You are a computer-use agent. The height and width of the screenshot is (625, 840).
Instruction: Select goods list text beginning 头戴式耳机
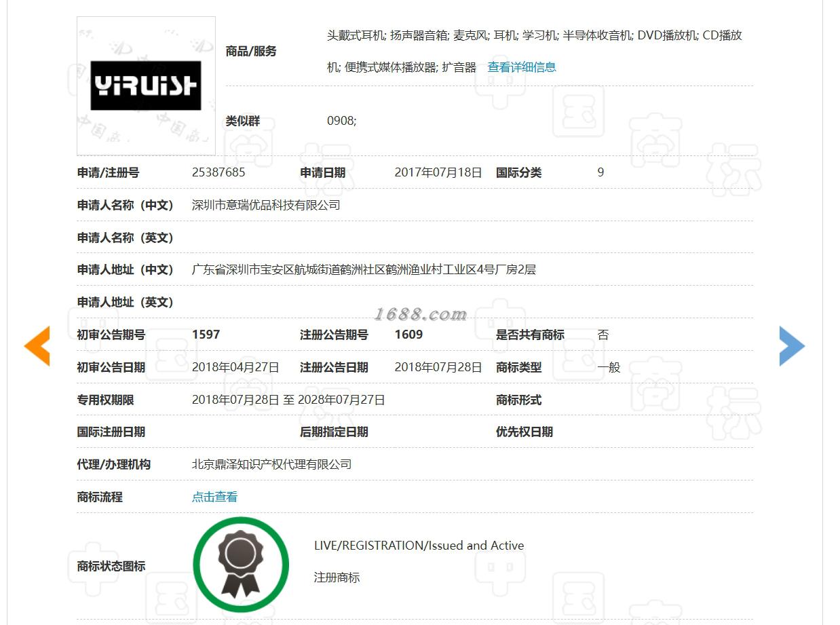[535, 51]
